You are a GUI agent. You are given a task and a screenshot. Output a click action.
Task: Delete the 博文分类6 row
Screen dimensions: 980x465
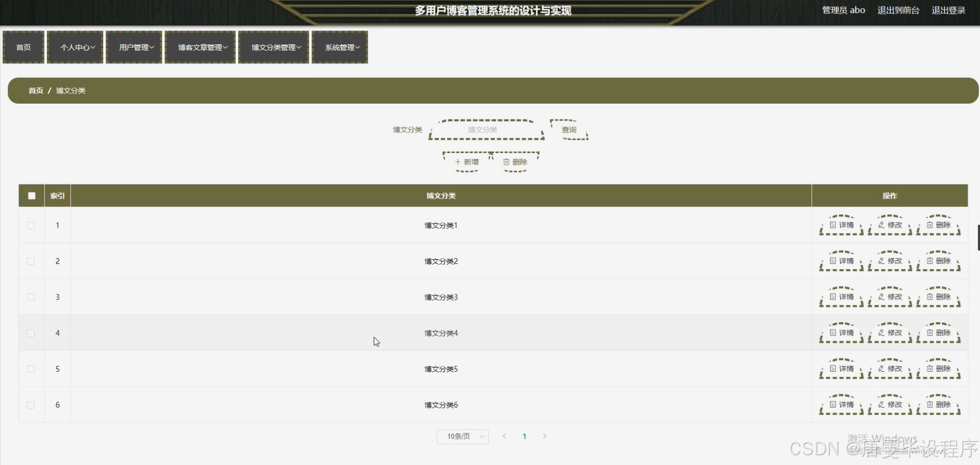click(938, 405)
